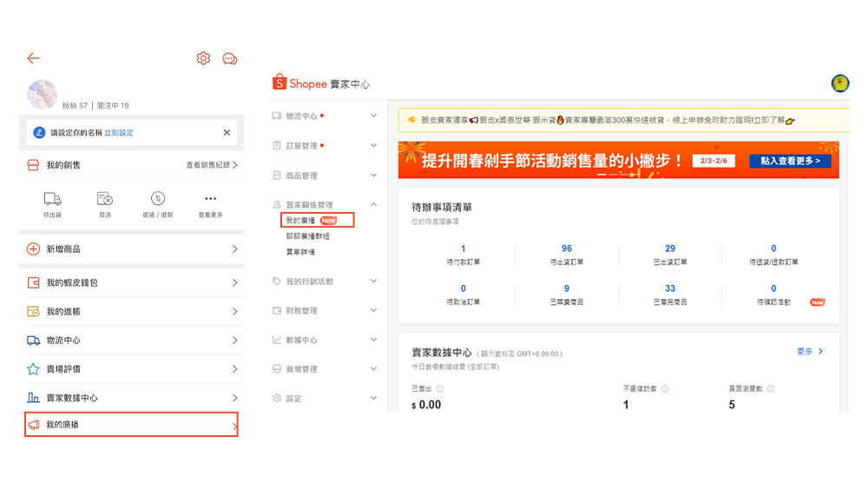The image size is (868, 483).
Task: Tap the 查看更多 three-dots icon
Action: coord(210,199)
